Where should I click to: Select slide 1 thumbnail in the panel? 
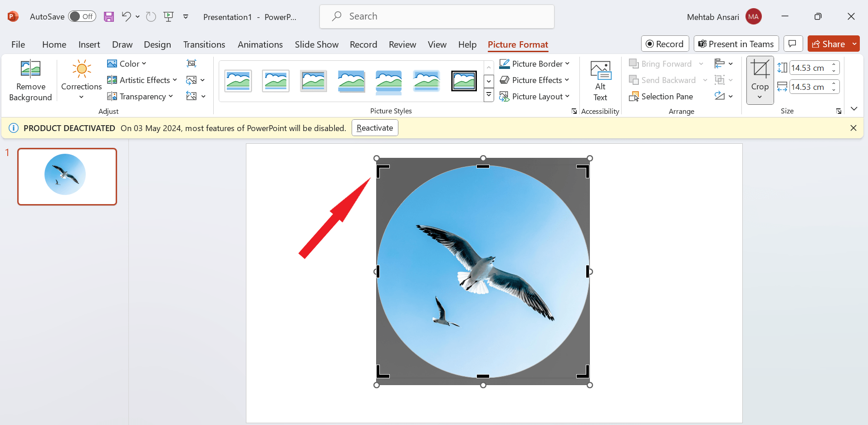(x=67, y=176)
